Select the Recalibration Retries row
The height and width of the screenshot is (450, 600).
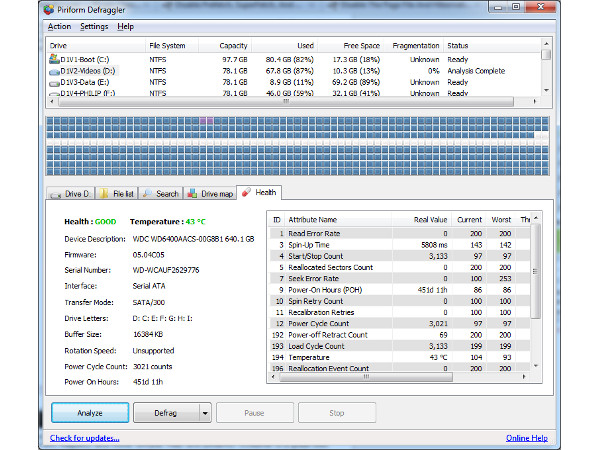400,312
